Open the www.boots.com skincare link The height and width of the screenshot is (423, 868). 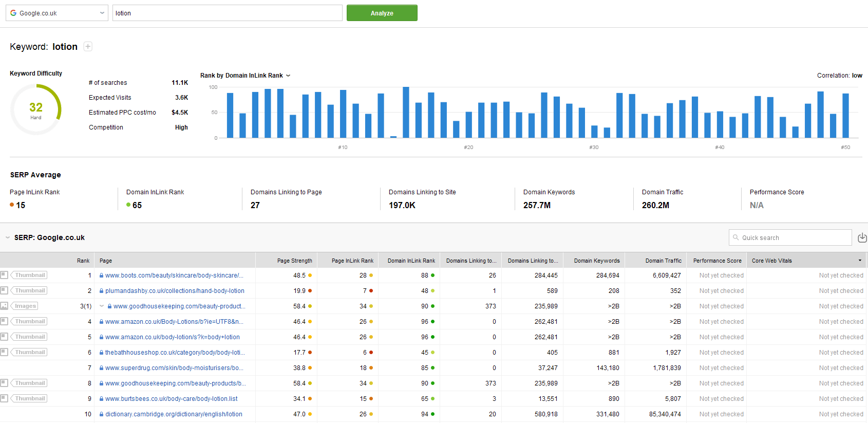174,275
